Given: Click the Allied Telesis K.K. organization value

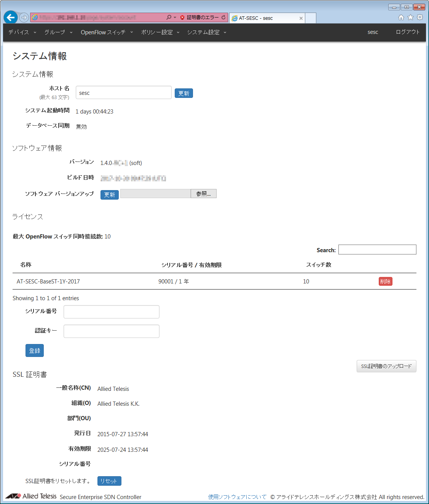Looking at the screenshot, I should point(118,404).
